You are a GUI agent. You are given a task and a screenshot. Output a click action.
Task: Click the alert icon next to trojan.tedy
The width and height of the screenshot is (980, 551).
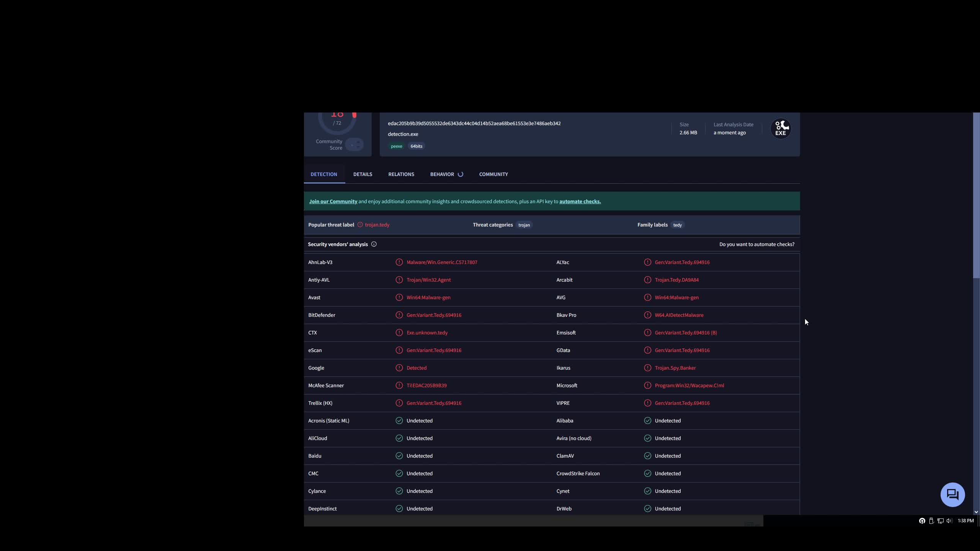360,225
